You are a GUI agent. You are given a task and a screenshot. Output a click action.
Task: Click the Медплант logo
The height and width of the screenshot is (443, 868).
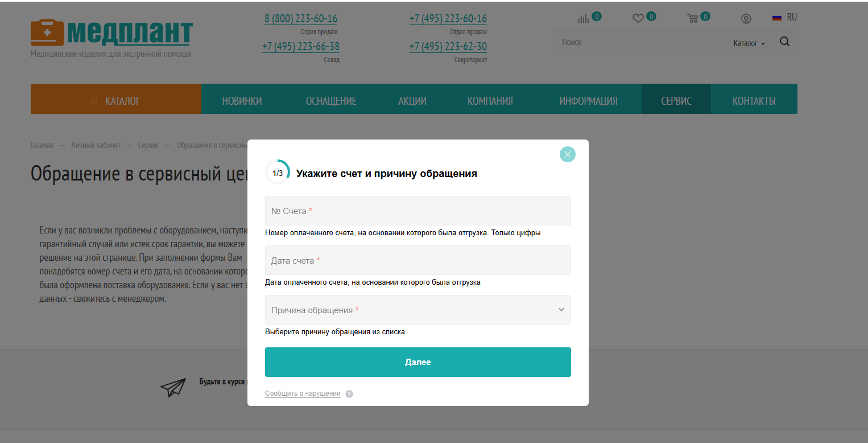111,33
